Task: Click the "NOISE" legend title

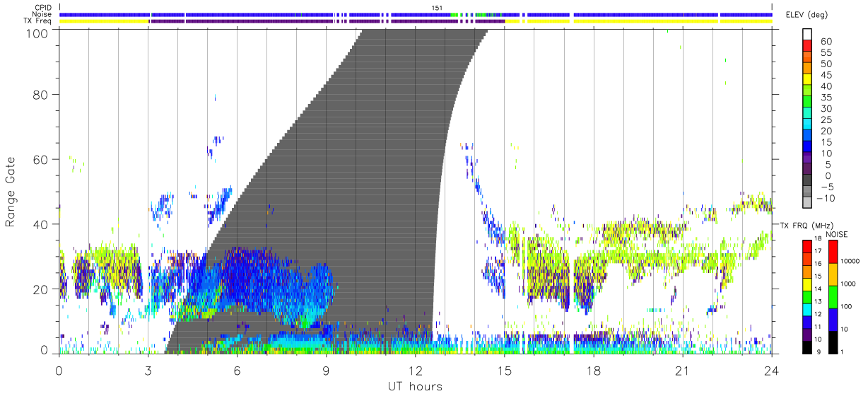Action: click(x=836, y=234)
